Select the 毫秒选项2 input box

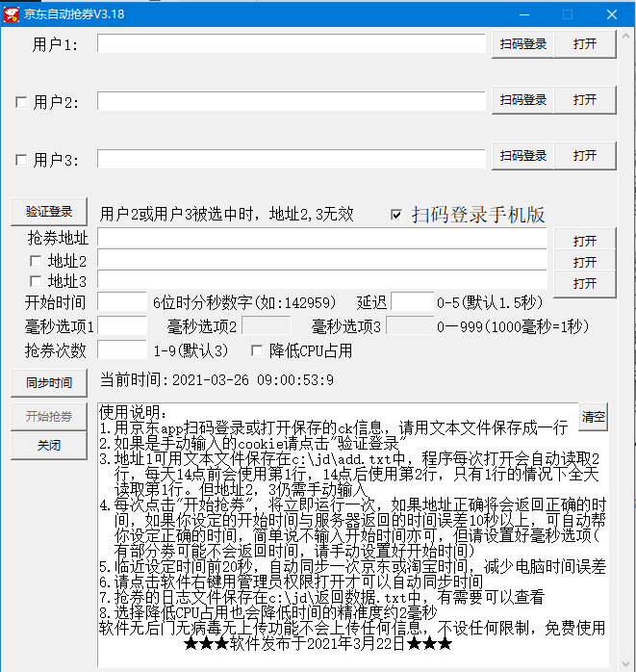tap(267, 325)
